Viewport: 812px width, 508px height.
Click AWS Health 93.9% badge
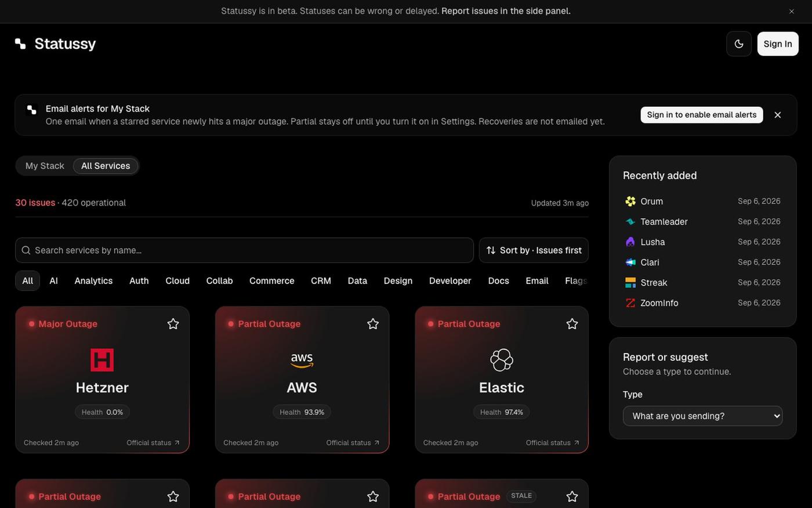coord(302,412)
